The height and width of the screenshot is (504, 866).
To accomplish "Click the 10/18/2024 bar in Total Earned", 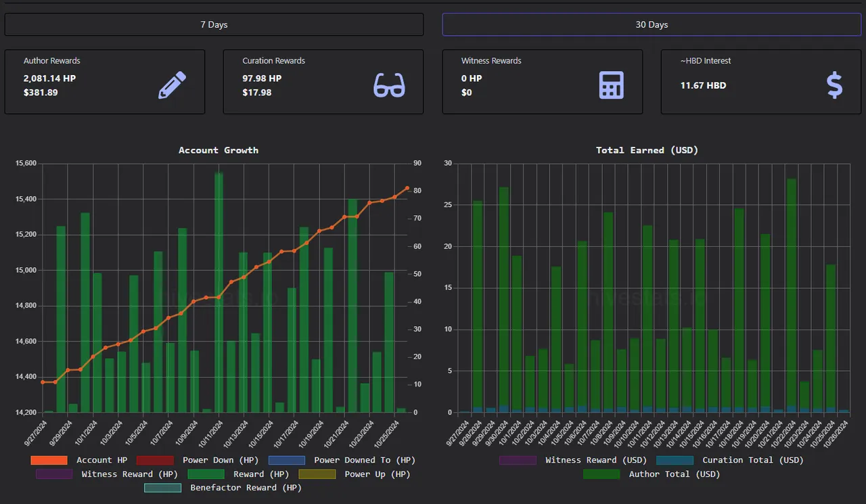I will pyautogui.click(x=739, y=311).
